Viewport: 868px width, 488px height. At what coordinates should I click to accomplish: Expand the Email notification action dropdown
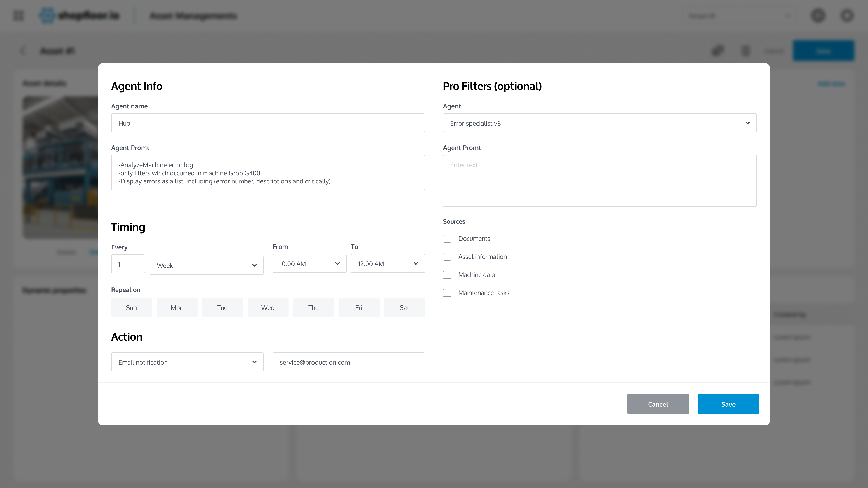tap(187, 362)
